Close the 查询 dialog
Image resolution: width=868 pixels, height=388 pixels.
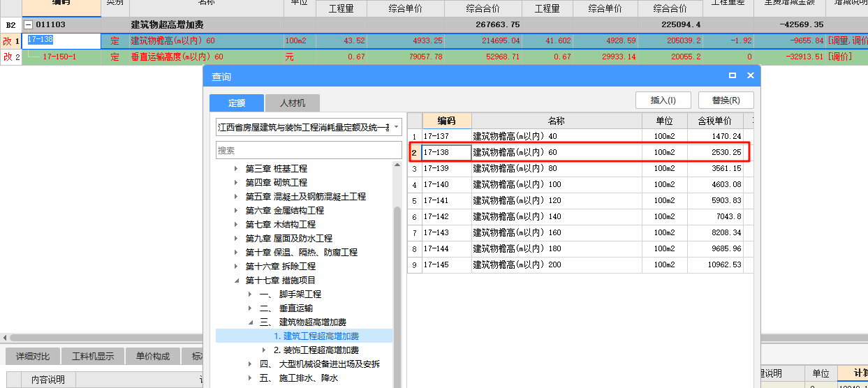(x=751, y=75)
